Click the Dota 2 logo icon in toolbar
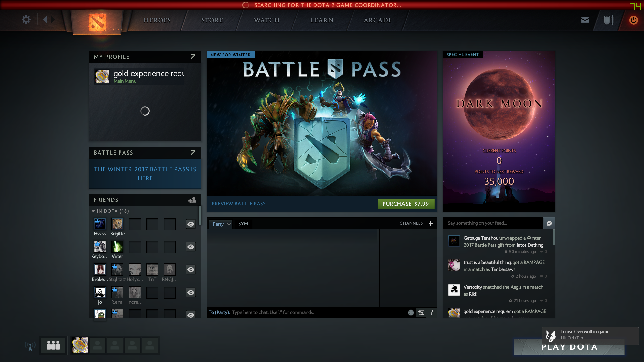Screen dimensions: 644x362 pyautogui.click(x=98, y=20)
